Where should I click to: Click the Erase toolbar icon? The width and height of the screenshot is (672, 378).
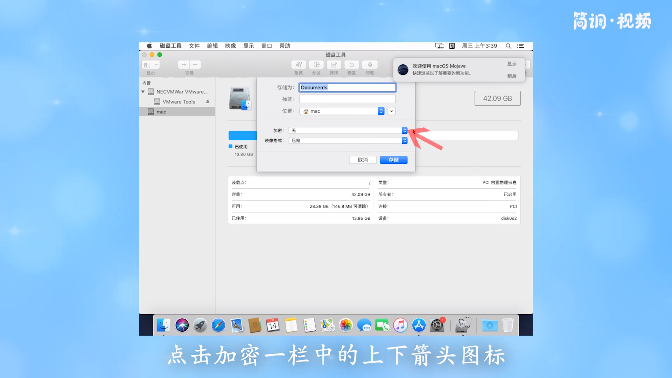click(x=334, y=65)
